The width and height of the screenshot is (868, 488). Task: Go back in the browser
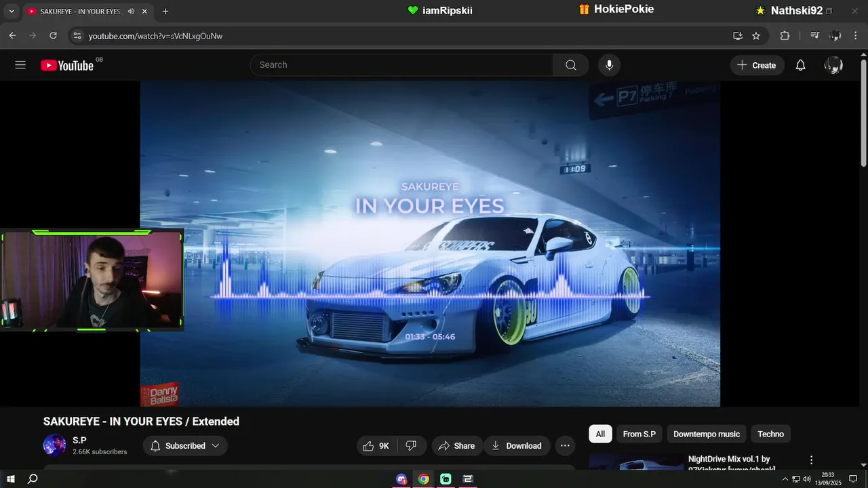point(12,36)
